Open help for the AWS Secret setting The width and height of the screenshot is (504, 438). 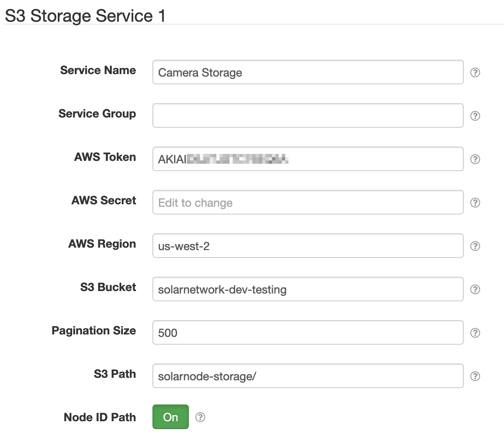475,203
